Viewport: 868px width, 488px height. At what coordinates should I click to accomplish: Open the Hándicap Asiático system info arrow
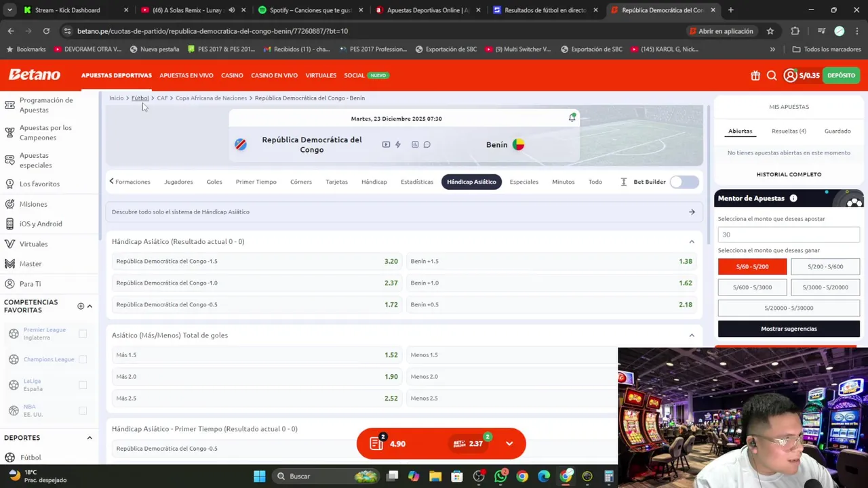[692, 211]
